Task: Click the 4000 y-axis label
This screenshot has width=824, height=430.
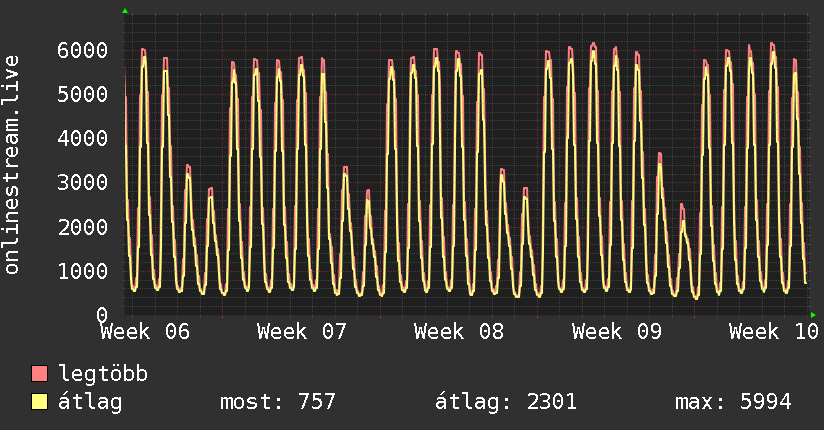Action: [83, 139]
